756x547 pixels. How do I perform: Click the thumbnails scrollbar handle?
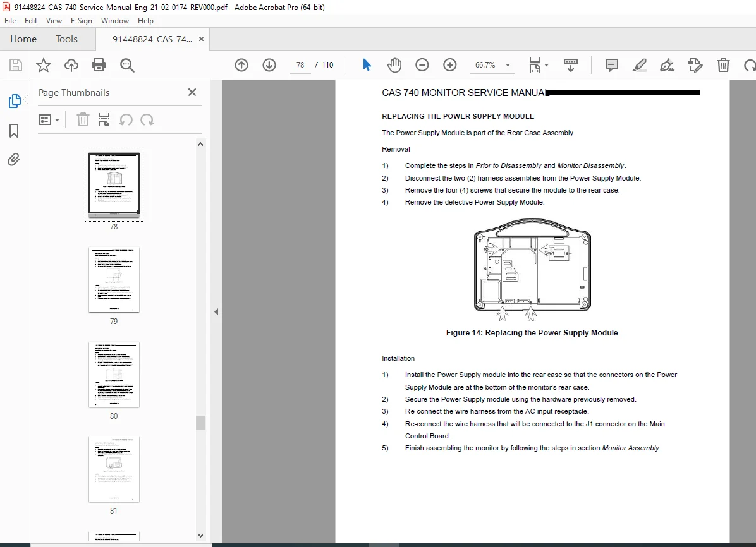tap(200, 423)
